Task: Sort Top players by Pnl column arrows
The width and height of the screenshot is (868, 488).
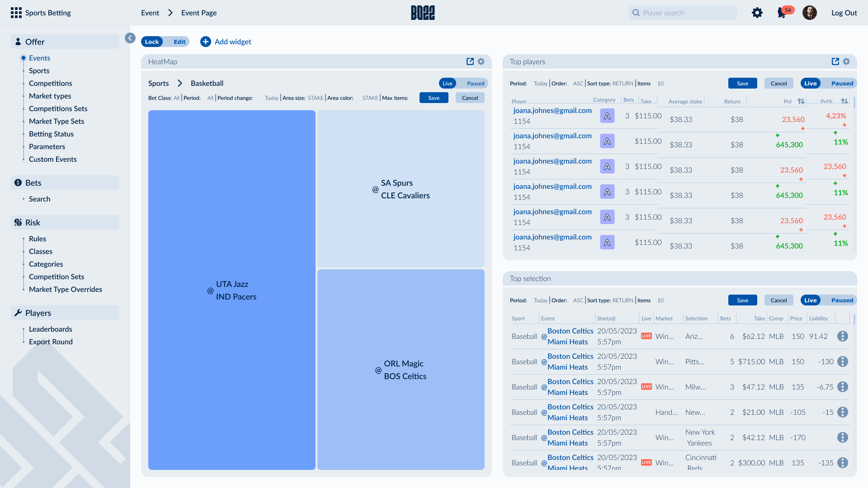Action: point(801,101)
